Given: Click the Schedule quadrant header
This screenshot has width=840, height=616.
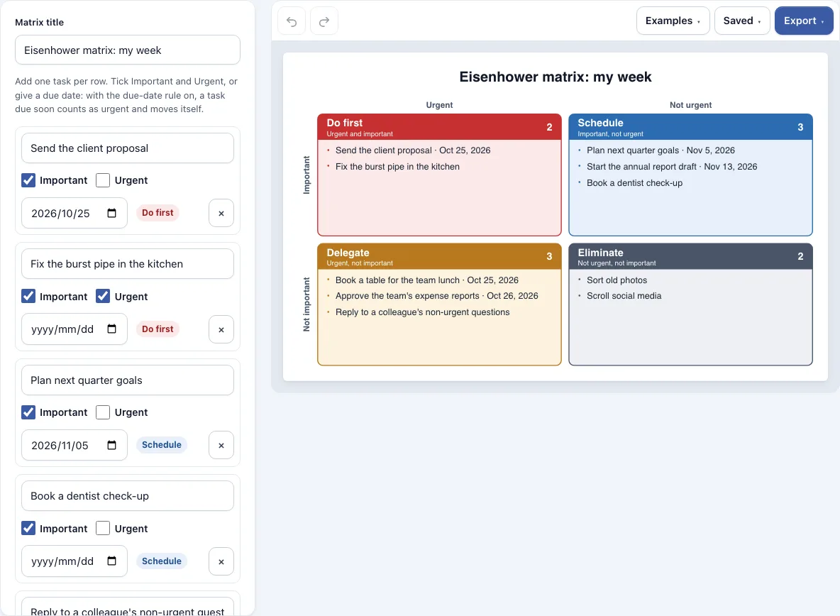Looking at the screenshot, I should click(690, 127).
